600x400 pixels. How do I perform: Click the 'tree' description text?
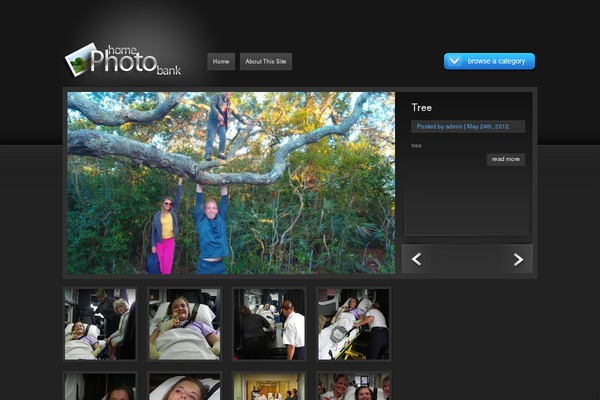point(416,145)
